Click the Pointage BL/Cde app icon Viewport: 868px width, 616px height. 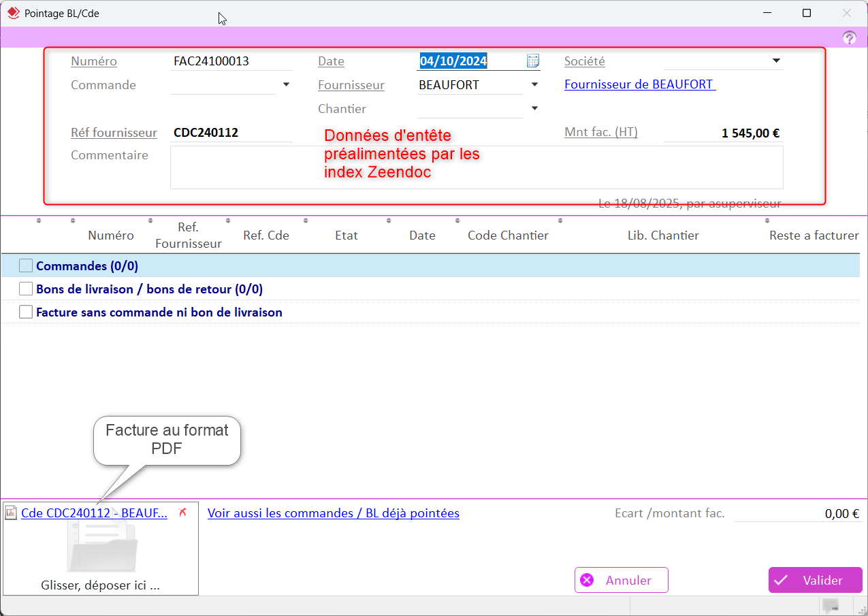(x=13, y=13)
